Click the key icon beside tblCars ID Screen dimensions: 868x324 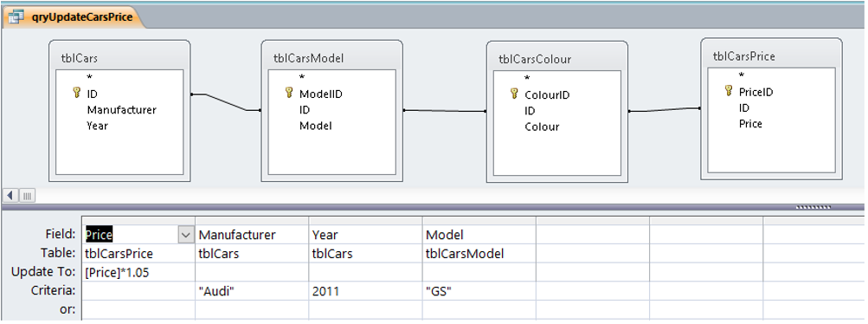tap(76, 93)
